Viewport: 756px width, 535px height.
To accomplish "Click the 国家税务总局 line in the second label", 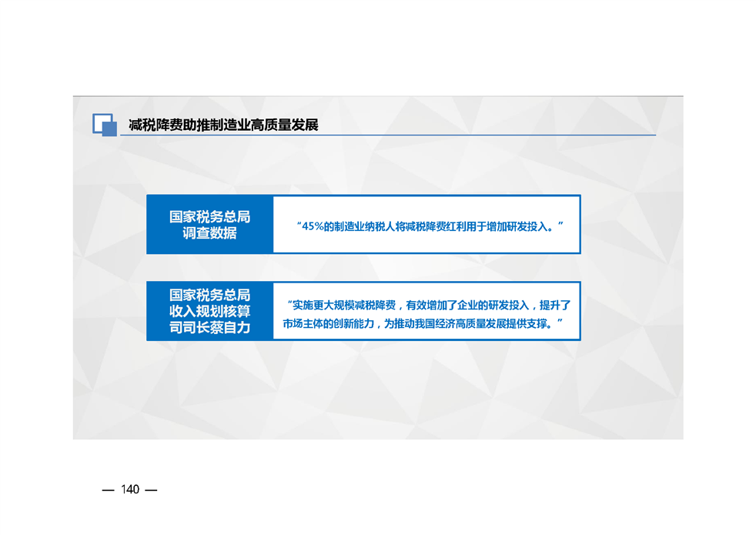I will pos(209,294).
